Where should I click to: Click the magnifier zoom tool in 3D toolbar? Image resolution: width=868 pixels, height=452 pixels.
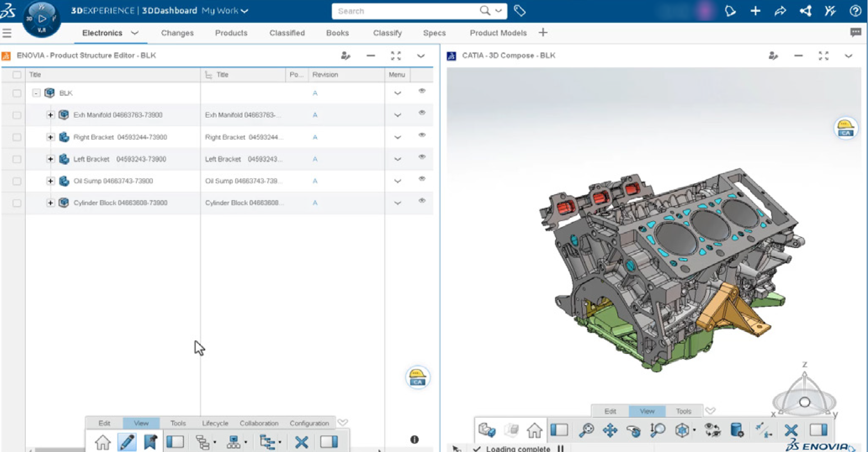pos(586,430)
